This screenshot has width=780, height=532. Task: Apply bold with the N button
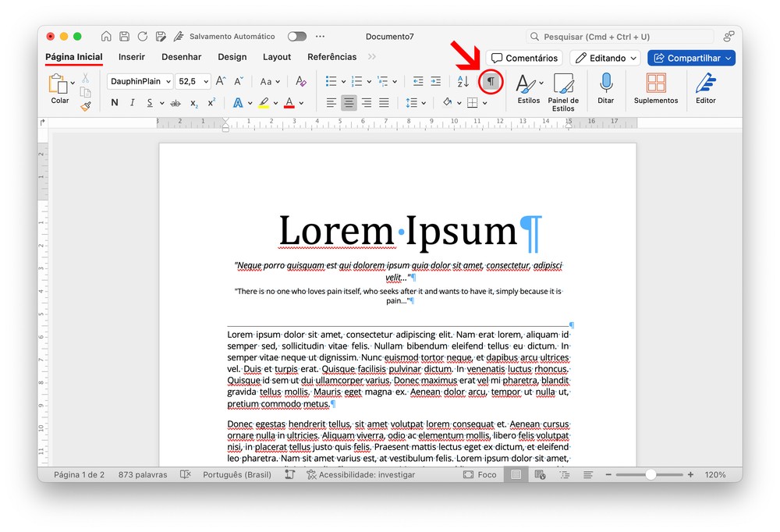pos(115,103)
